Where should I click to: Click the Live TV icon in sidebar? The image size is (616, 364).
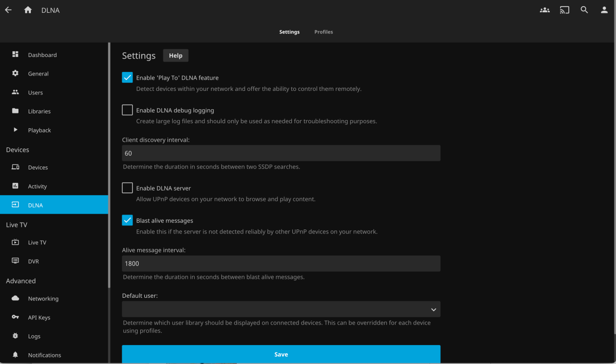click(x=15, y=242)
